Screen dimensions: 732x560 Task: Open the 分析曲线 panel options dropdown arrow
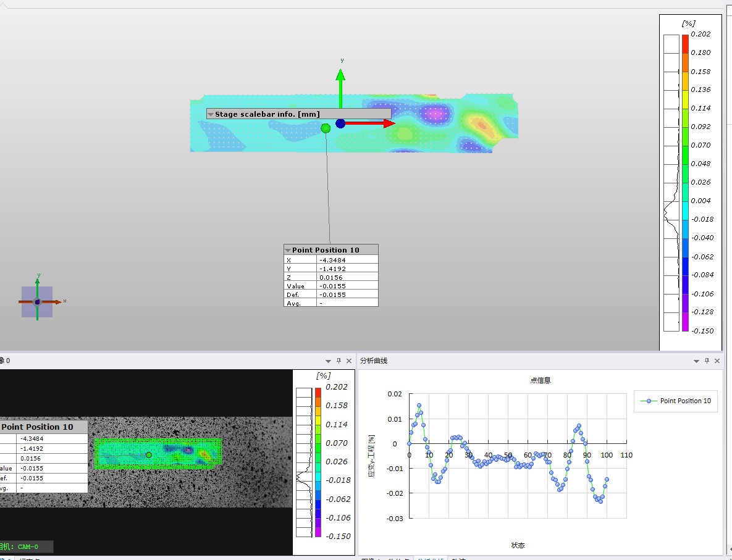click(695, 361)
